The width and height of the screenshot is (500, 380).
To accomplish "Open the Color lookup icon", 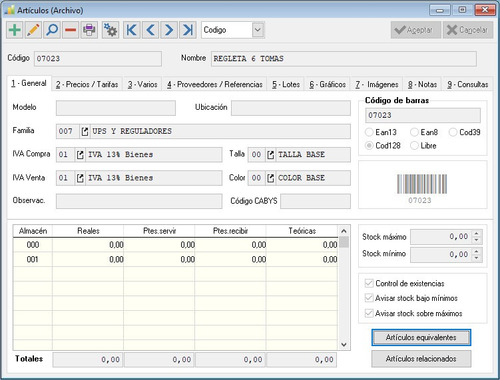I will tap(271, 178).
